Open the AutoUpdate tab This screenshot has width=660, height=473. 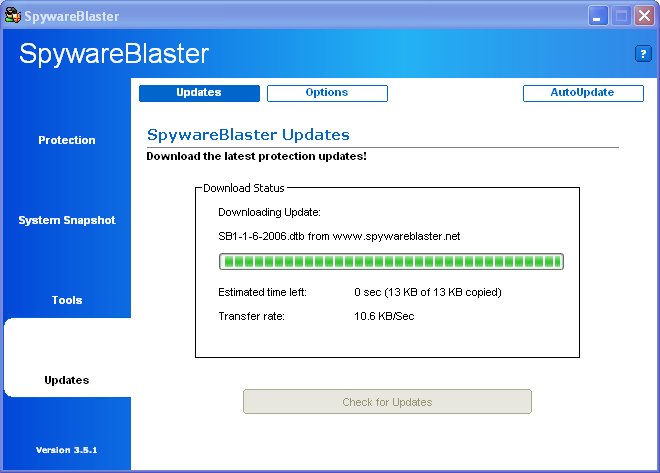(x=583, y=93)
